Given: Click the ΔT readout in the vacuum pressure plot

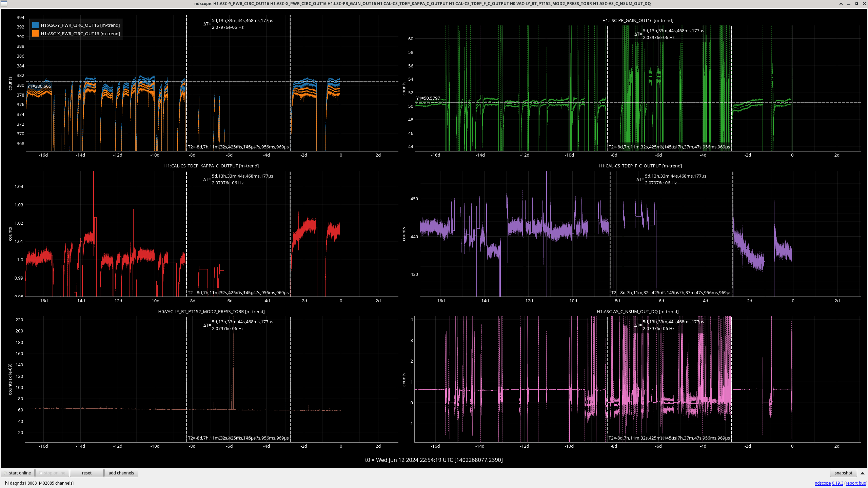Looking at the screenshot, I should [x=238, y=325].
